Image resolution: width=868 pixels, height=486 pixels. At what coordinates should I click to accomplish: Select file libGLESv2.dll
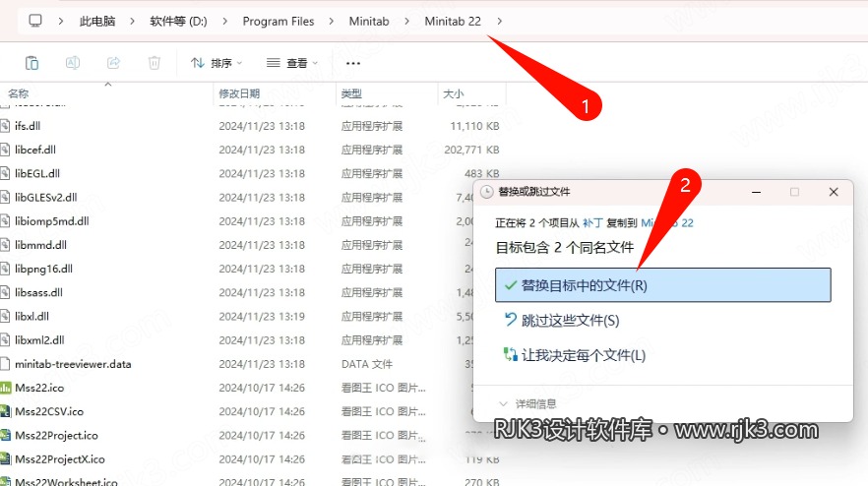click(x=46, y=197)
